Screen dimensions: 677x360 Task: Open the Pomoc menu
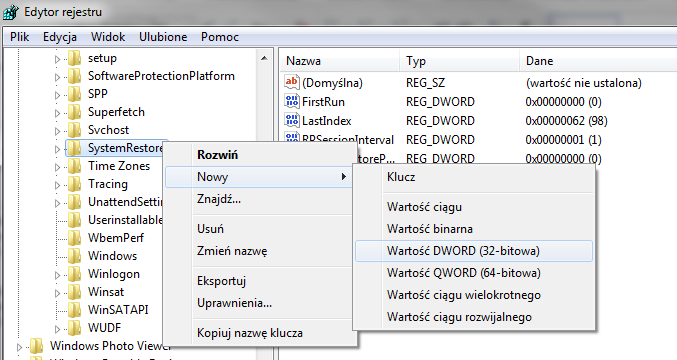[220, 37]
